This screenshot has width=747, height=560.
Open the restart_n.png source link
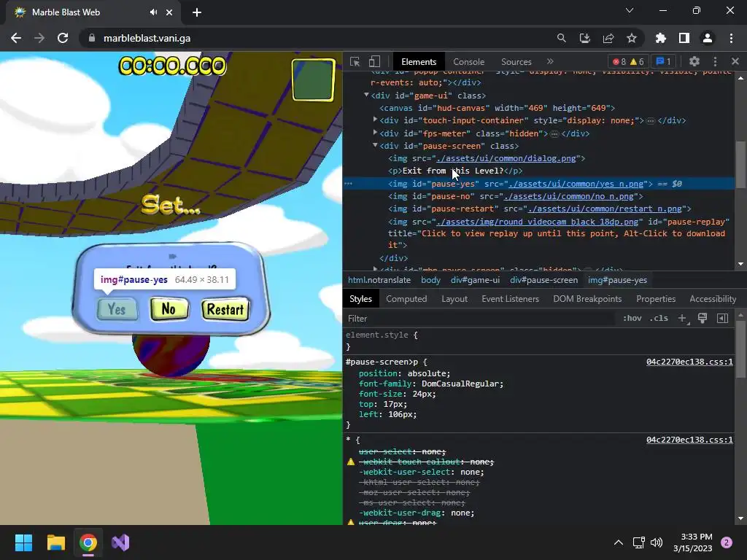[x=605, y=209]
